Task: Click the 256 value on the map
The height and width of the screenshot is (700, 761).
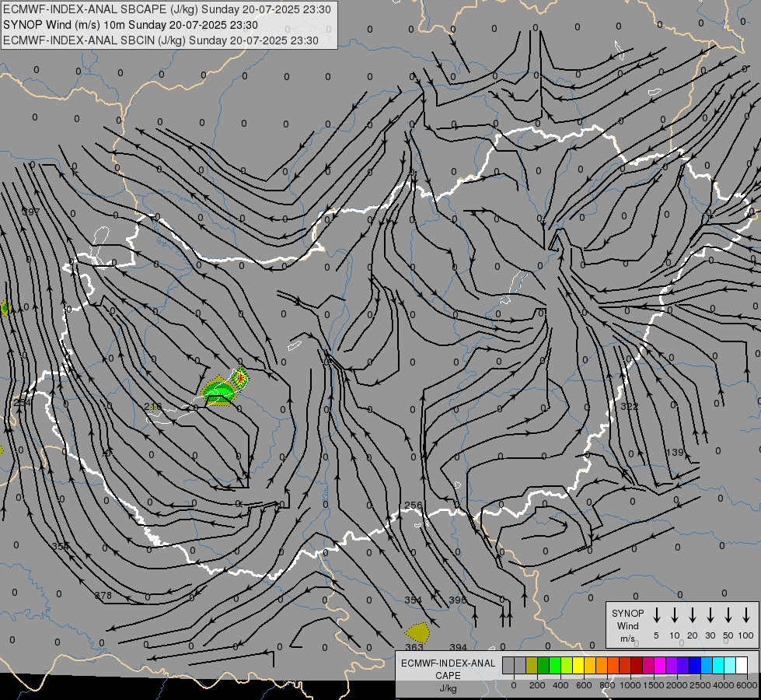Action: pyautogui.click(x=414, y=506)
